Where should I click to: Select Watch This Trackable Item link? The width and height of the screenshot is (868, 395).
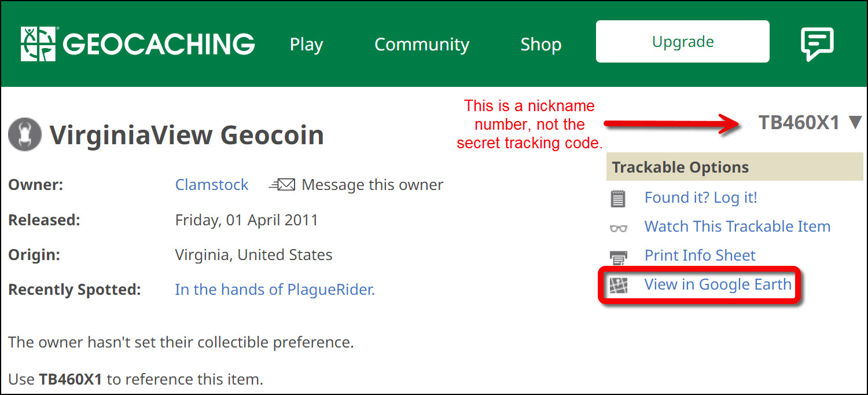point(737,226)
